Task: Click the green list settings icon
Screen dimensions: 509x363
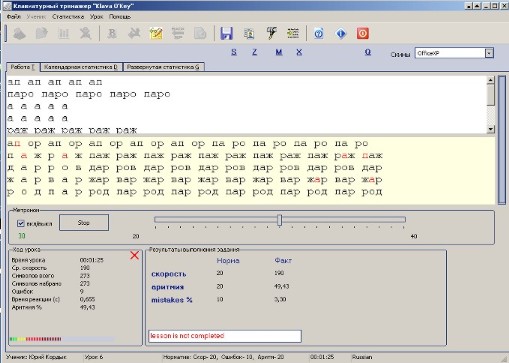Action: pos(293,33)
